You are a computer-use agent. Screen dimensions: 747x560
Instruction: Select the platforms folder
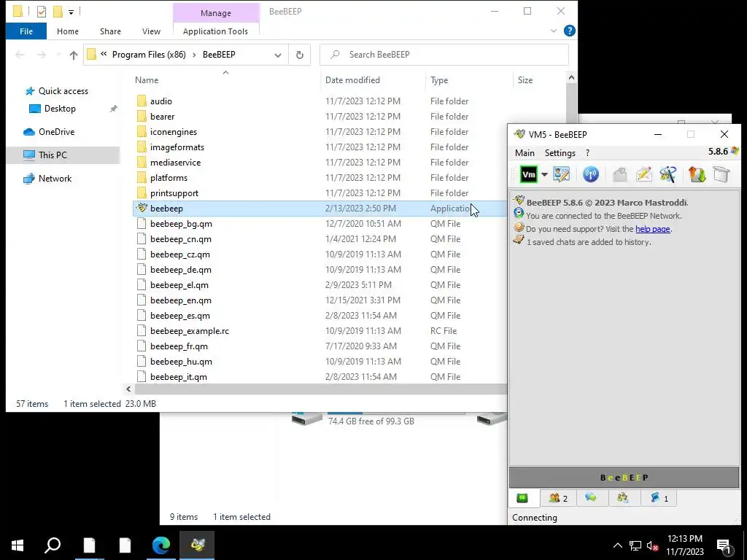(x=169, y=178)
